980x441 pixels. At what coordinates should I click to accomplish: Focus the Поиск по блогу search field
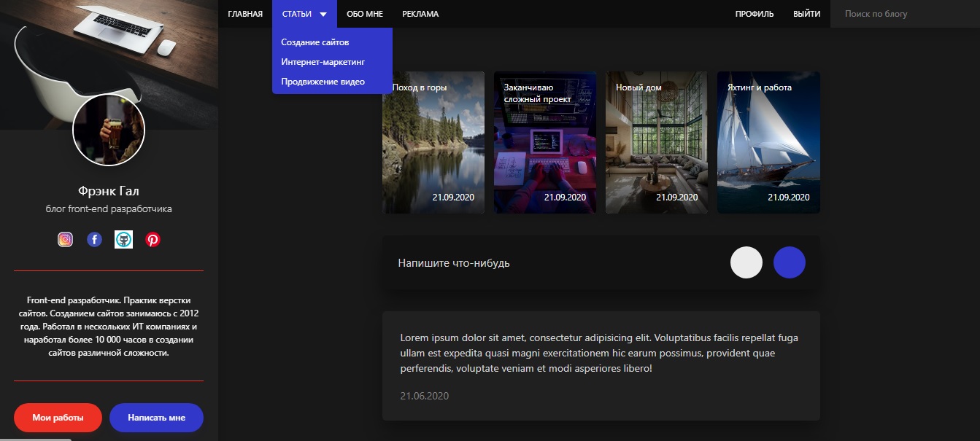point(905,14)
